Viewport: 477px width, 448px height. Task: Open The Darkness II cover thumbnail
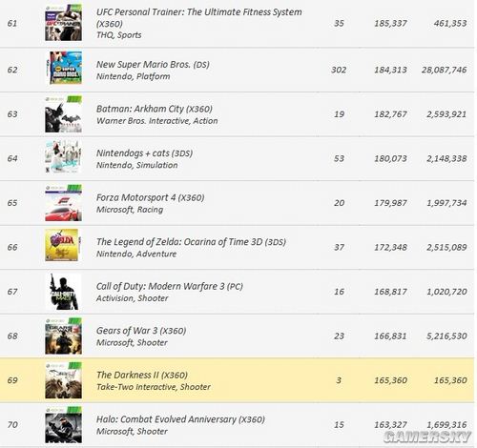[63, 380]
